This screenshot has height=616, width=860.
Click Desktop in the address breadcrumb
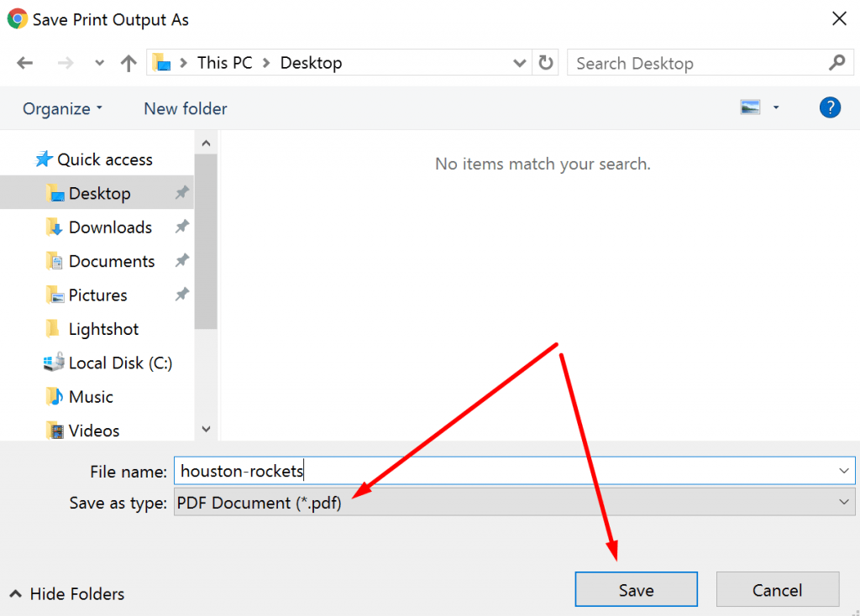[x=311, y=62]
